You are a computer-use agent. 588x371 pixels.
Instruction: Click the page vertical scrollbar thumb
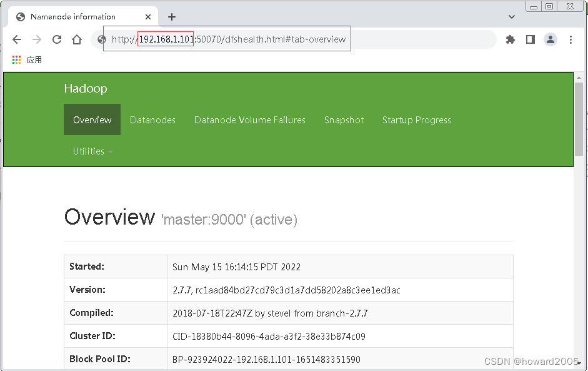click(x=579, y=119)
